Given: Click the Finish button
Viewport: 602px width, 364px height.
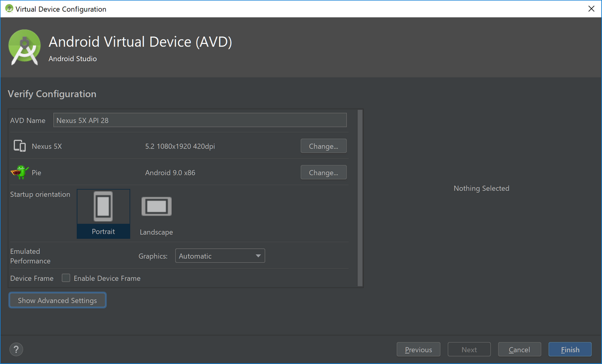Looking at the screenshot, I should [570, 349].
